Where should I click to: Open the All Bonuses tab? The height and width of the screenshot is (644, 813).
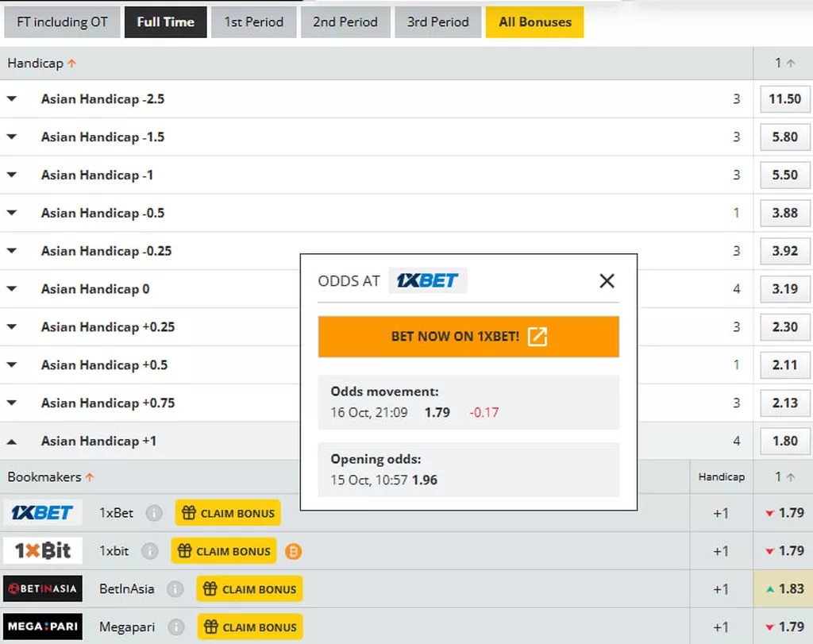pos(534,22)
